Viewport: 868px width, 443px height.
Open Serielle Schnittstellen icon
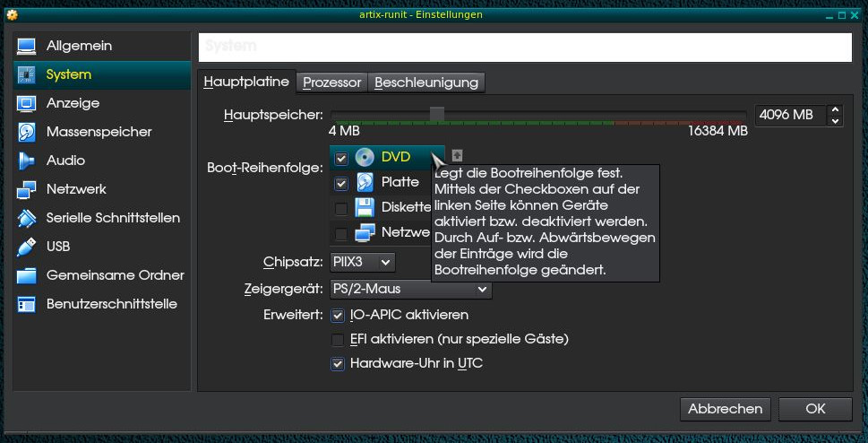tap(26, 218)
